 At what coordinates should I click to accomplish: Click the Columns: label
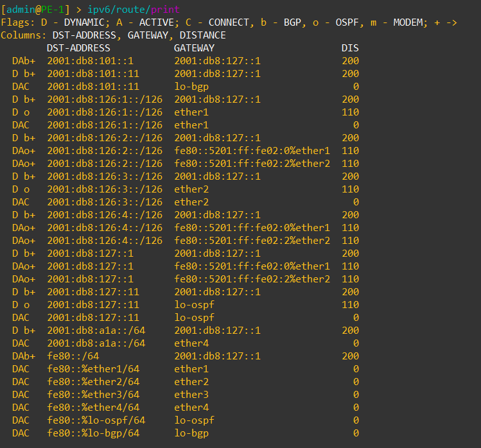point(24,35)
